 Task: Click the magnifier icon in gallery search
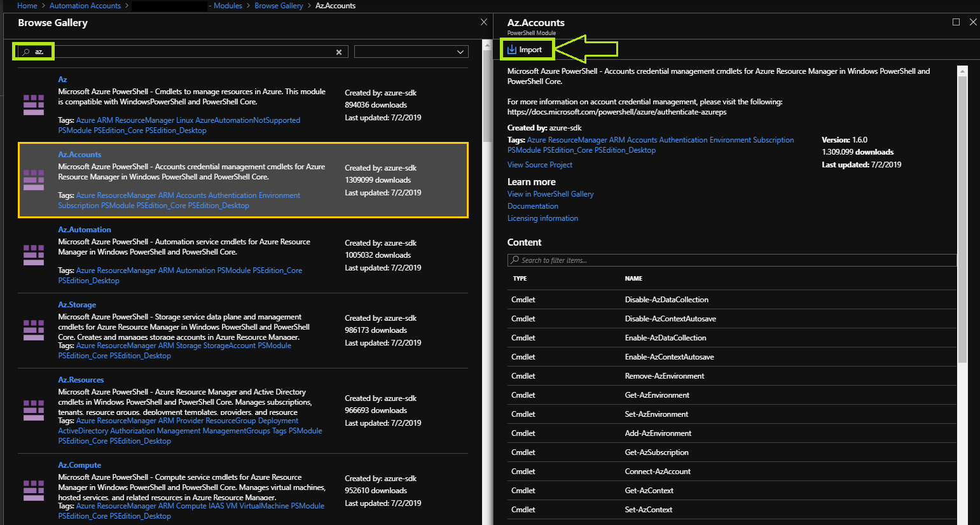(x=26, y=52)
